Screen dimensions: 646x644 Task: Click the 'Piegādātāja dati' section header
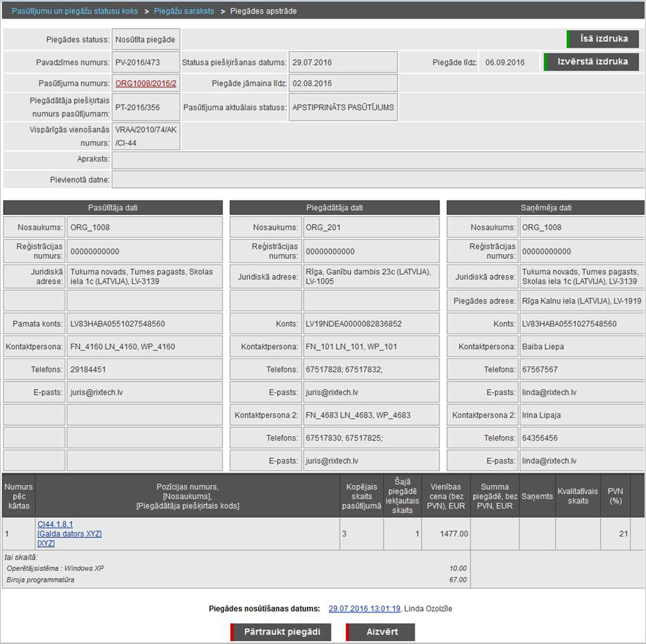tap(334, 208)
